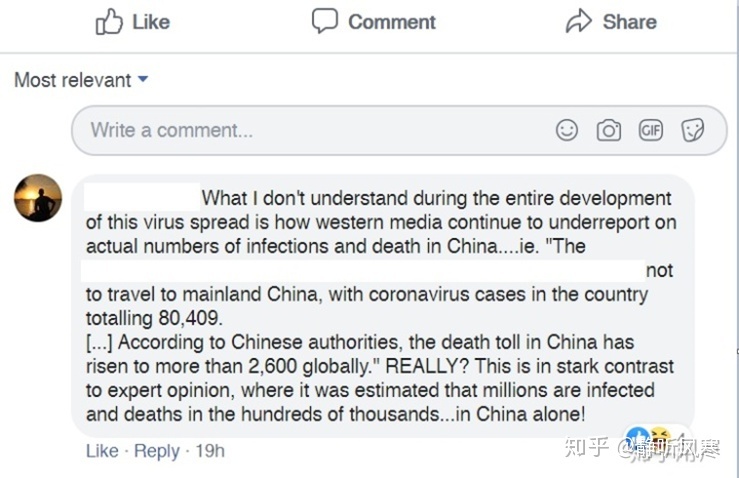Click the Share arrow icon
Viewport: 739px width, 478px height.
point(579,21)
